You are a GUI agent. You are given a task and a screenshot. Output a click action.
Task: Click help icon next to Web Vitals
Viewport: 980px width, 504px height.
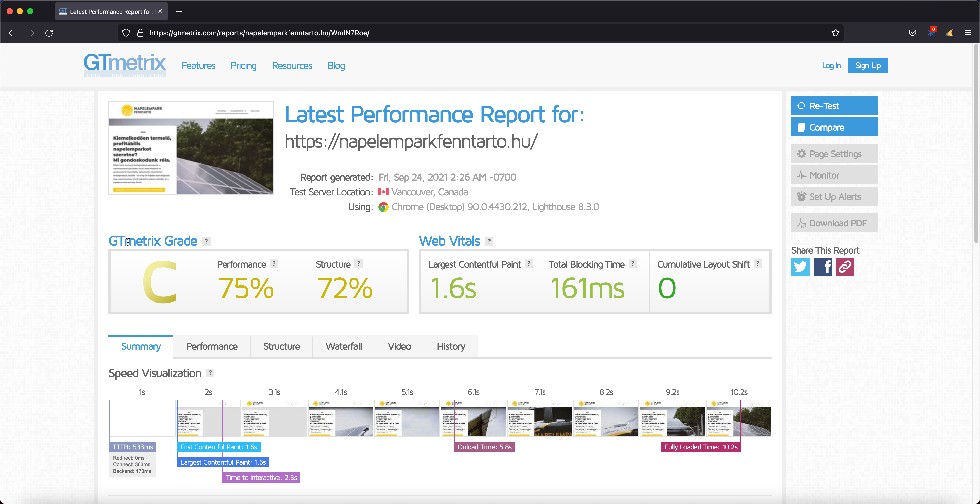click(489, 241)
